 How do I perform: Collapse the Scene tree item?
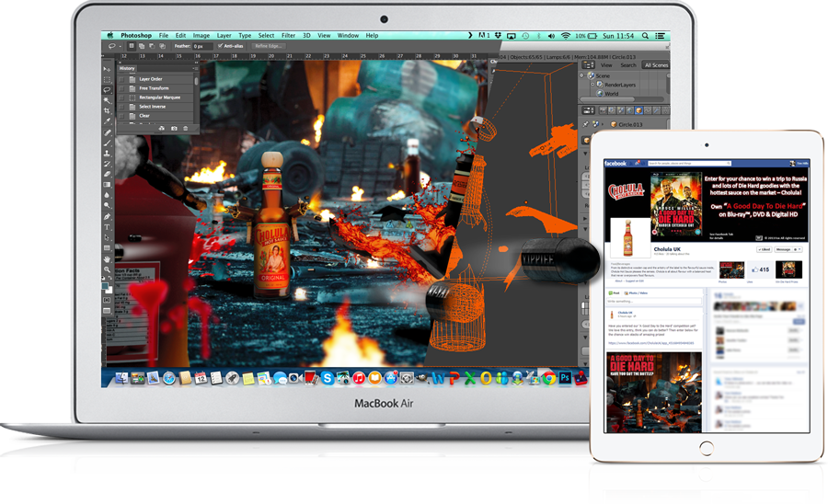click(582, 75)
